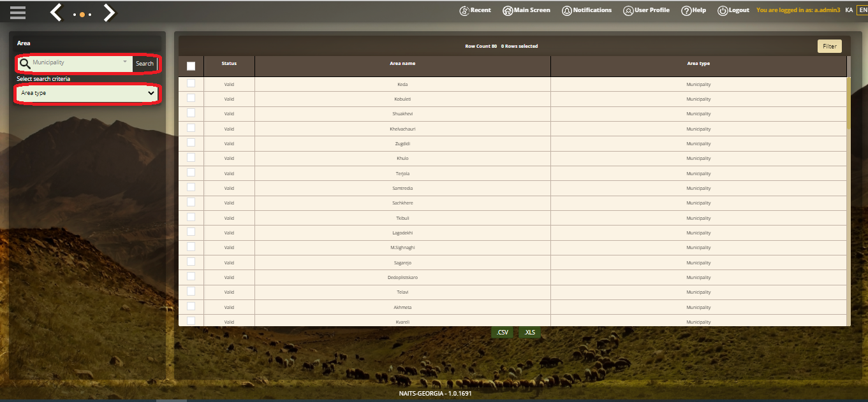Check the Zugdidi row checkbox
Image resolution: width=868 pixels, height=402 pixels.
click(191, 143)
